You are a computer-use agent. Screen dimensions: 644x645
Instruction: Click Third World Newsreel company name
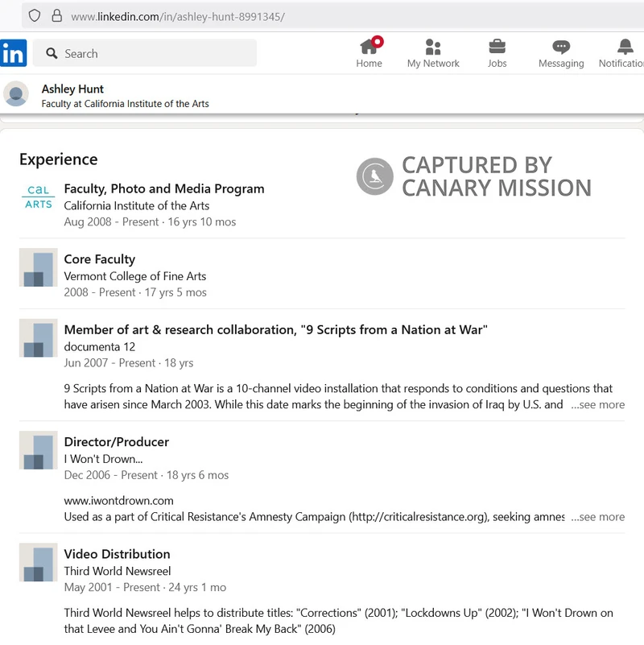tap(118, 571)
